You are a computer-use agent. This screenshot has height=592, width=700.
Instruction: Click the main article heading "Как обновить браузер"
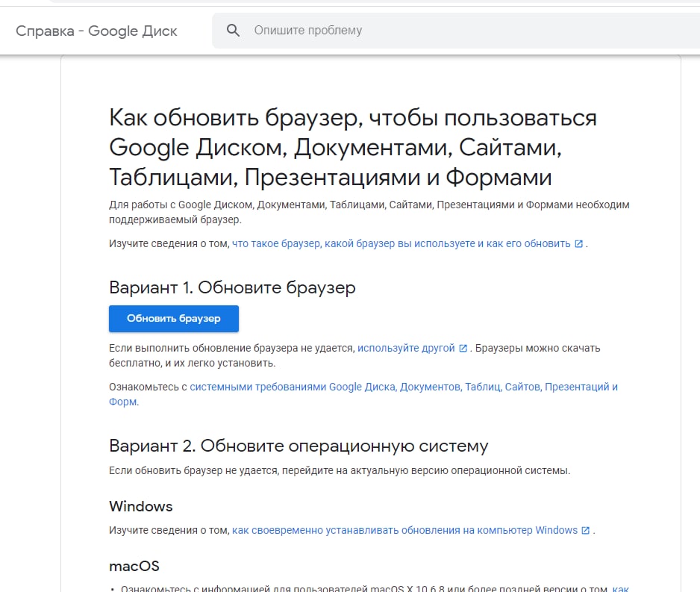353,147
